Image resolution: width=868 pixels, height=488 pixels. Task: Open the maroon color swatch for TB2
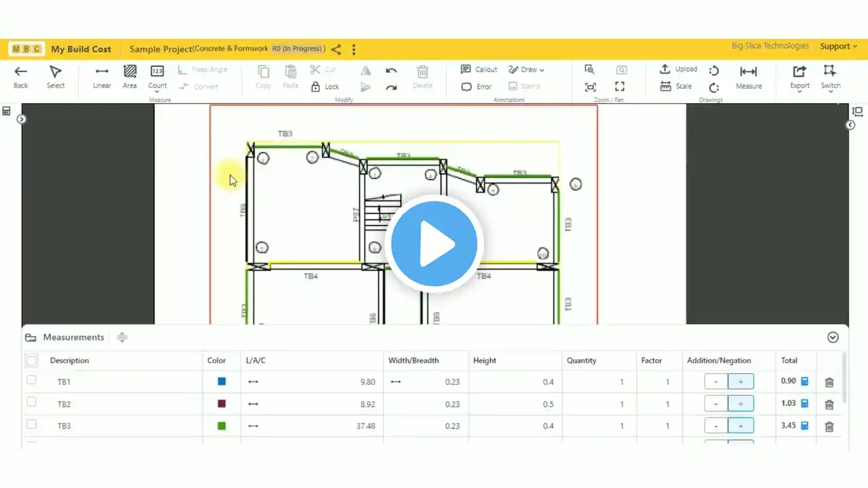pos(222,404)
